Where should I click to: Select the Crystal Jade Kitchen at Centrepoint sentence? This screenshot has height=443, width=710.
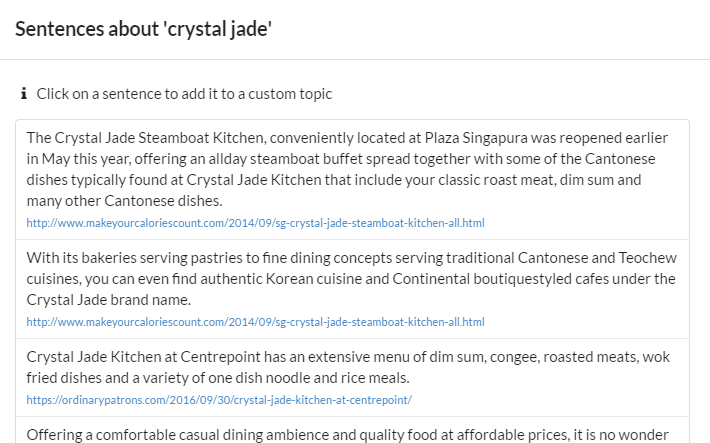point(352,378)
